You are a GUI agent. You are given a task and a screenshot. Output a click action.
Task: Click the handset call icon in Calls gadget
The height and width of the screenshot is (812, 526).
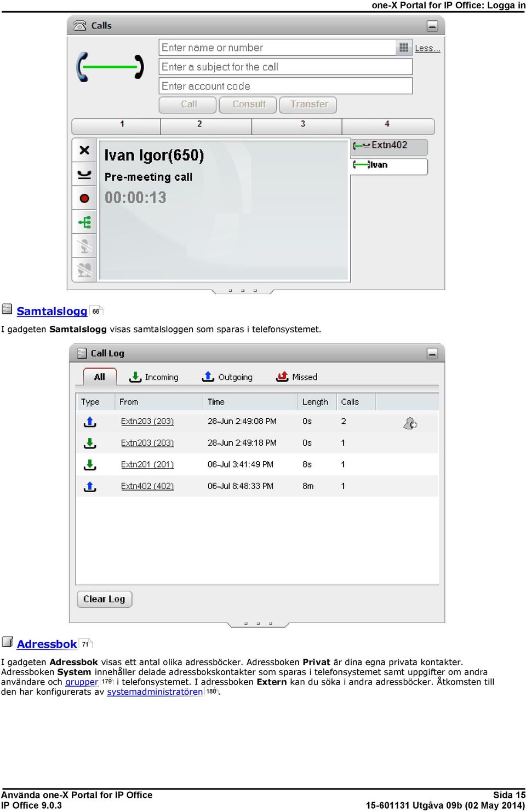pos(110,67)
